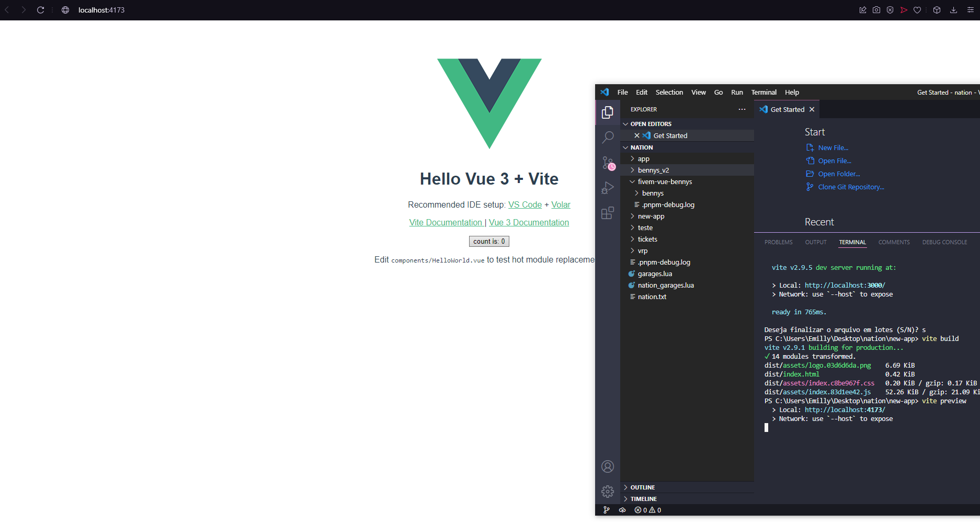Switch to the Debug Console tab

pos(945,242)
